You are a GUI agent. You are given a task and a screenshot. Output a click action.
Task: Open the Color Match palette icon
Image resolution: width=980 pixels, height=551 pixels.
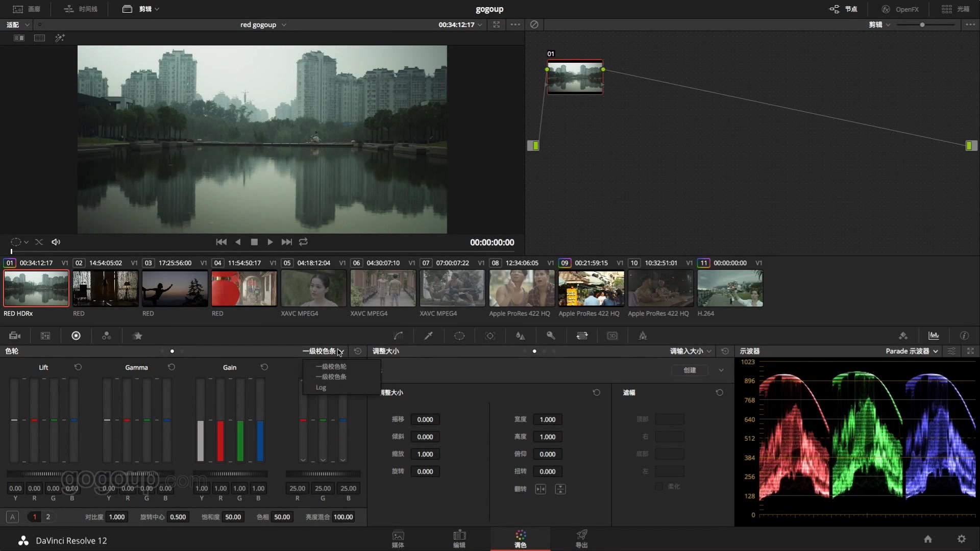[x=45, y=336]
